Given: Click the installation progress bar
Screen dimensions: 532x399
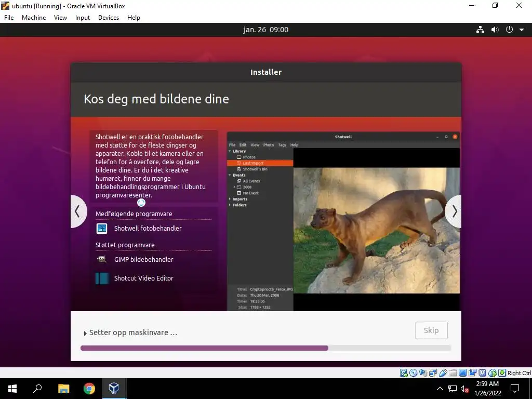Looking at the screenshot, I should click(x=265, y=348).
